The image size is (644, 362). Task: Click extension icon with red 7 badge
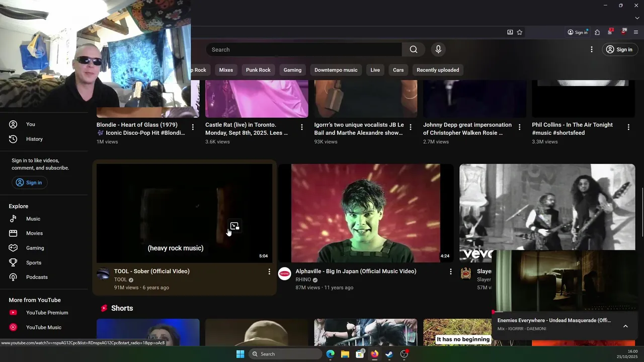pos(610,32)
